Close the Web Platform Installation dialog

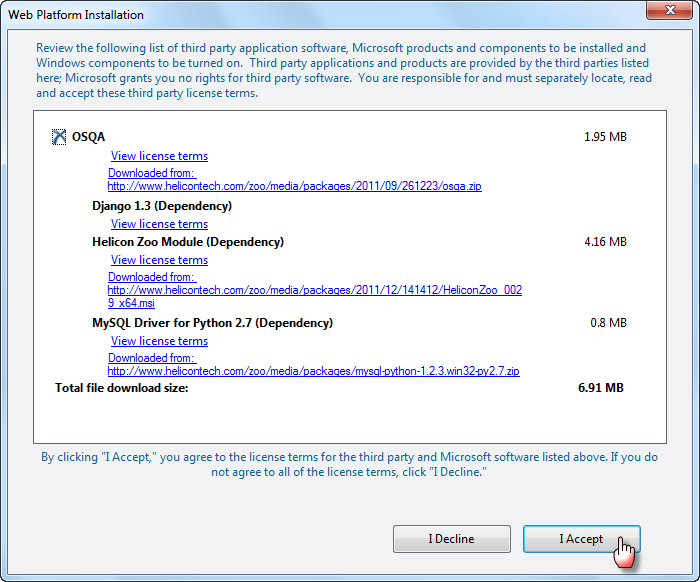669,10
